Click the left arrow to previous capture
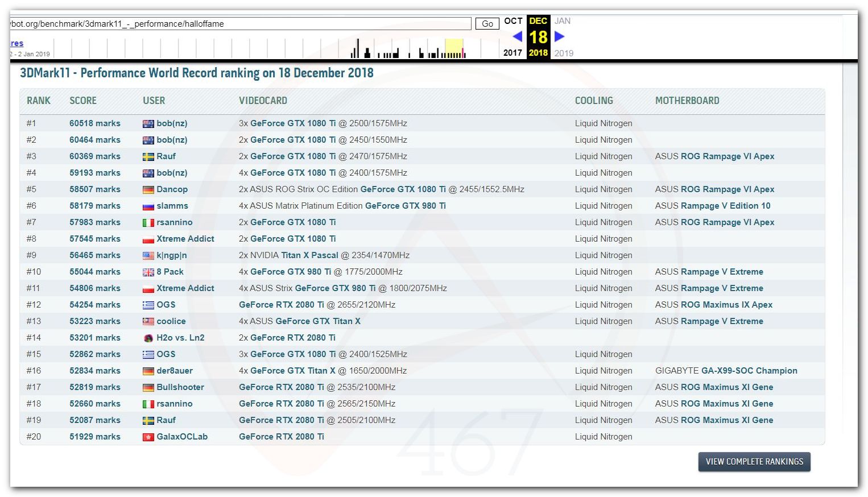 [x=517, y=36]
